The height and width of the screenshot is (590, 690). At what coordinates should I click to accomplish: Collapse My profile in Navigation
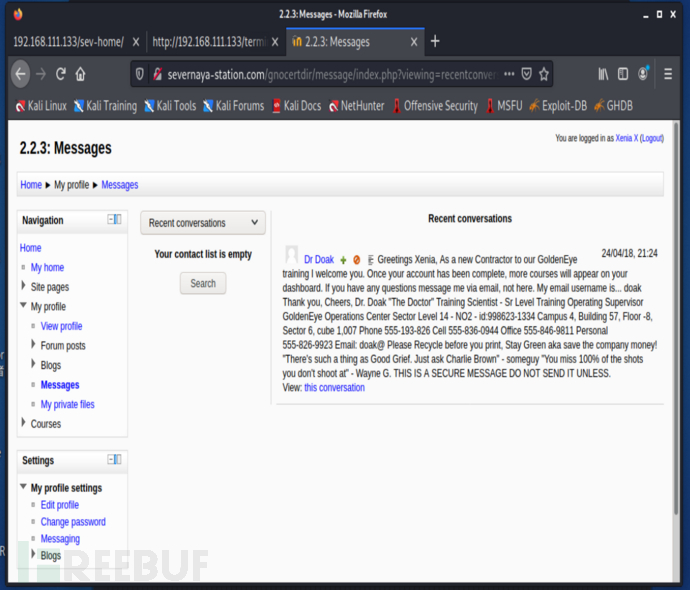point(23,305)
